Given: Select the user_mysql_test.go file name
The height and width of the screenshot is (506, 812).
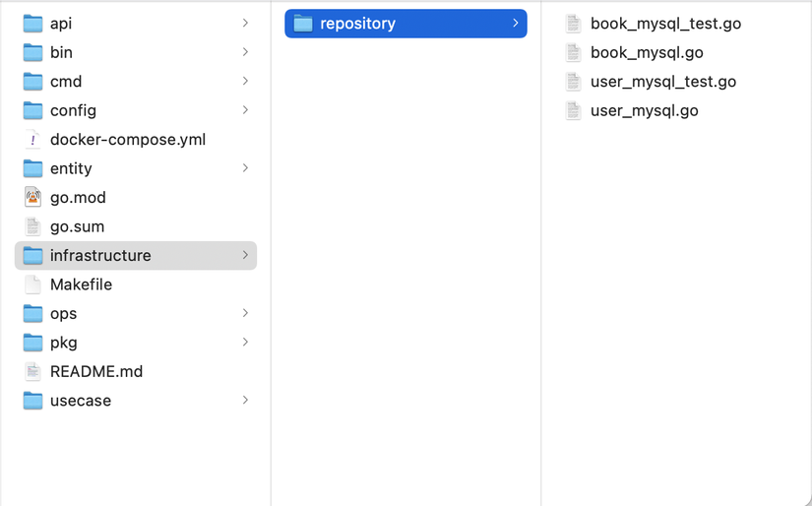Looking at the screenshot, I should point(663,82).
